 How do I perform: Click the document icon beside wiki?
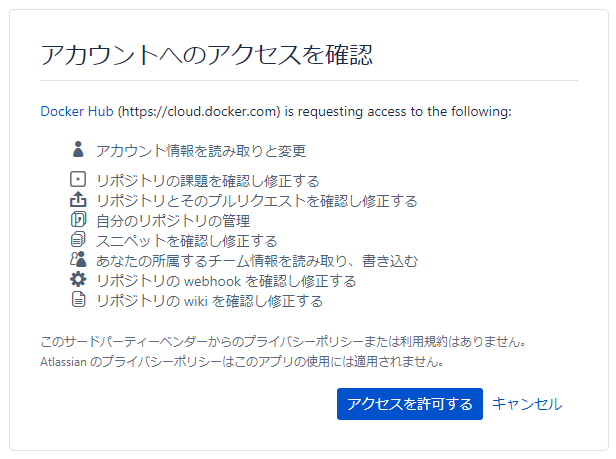click(78, 299)
